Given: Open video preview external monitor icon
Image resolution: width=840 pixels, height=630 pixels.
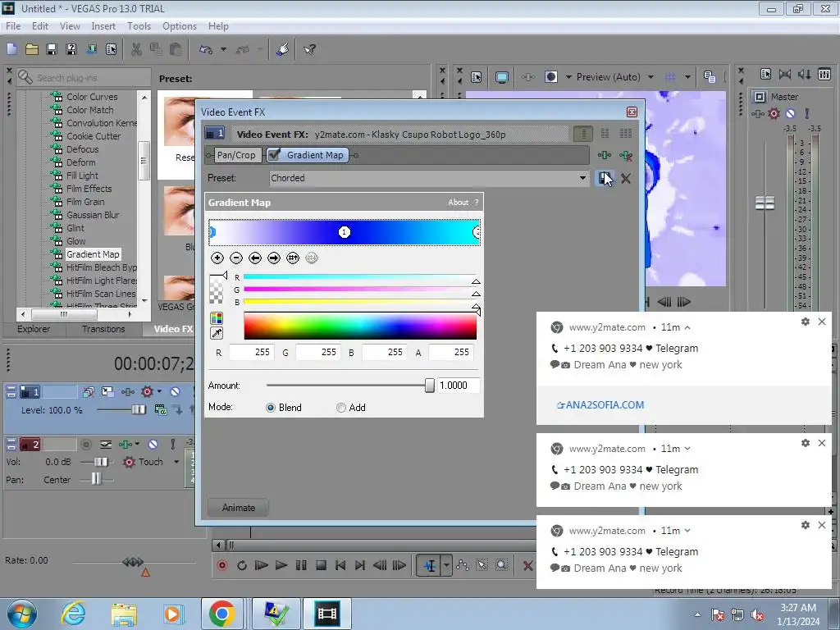Looking at the screenshot, I should (x=502, y=77).
